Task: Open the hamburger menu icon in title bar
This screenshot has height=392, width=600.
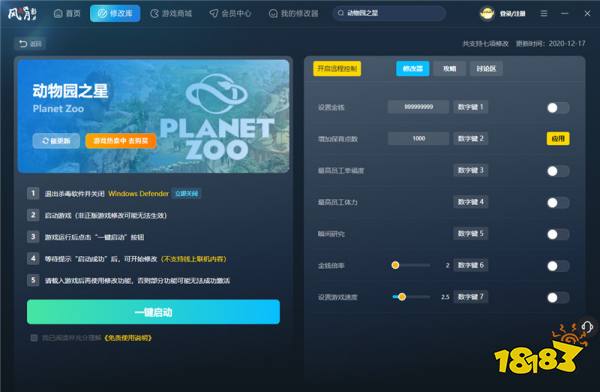Action: 544,13
